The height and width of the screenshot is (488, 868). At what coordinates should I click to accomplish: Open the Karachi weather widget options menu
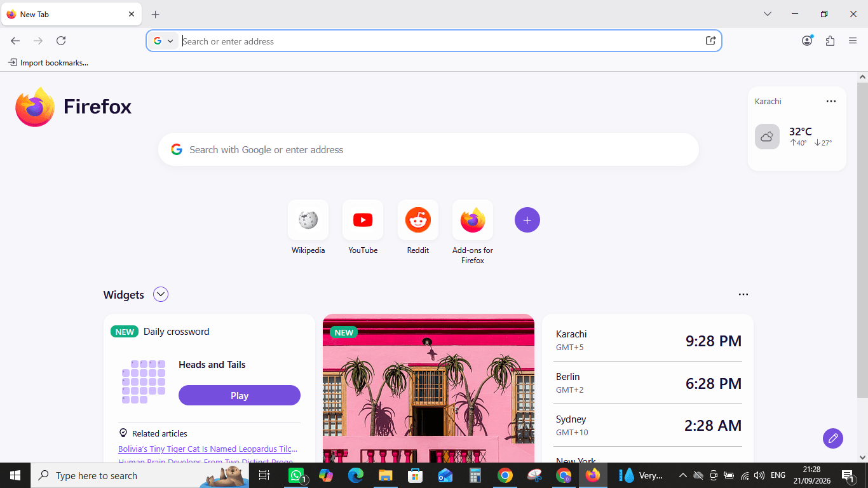tap(831, 101)
